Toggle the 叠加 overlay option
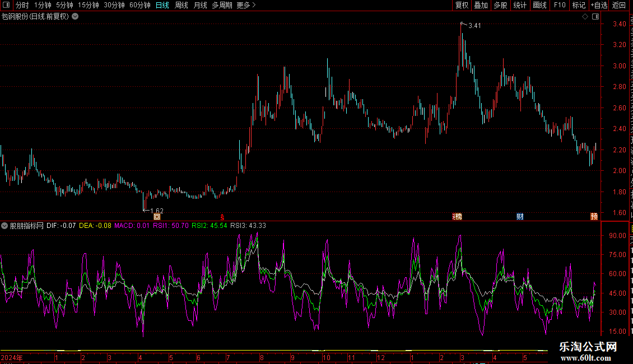This screenshot has width=633, height=364. tap(481, 5)
